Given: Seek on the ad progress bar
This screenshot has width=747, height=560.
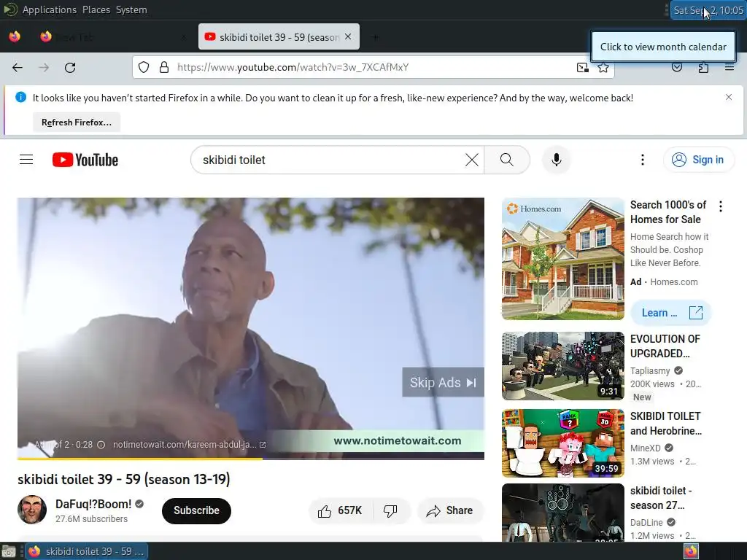Looking at the screenshot, I should (251, 459).
